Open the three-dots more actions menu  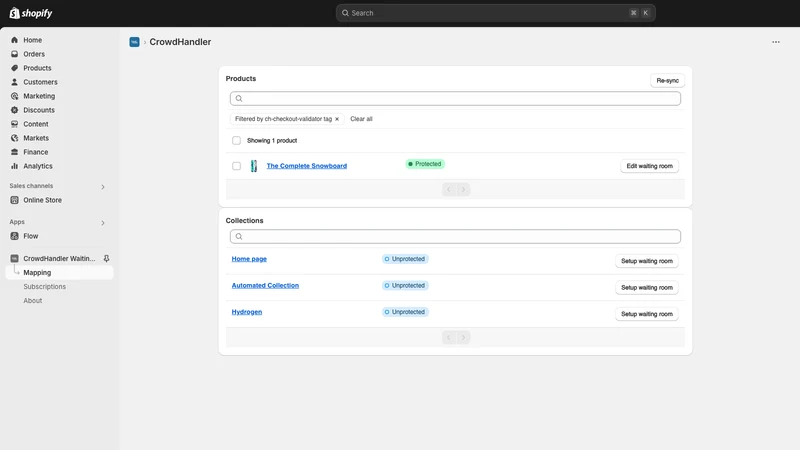tap(776, 42)
